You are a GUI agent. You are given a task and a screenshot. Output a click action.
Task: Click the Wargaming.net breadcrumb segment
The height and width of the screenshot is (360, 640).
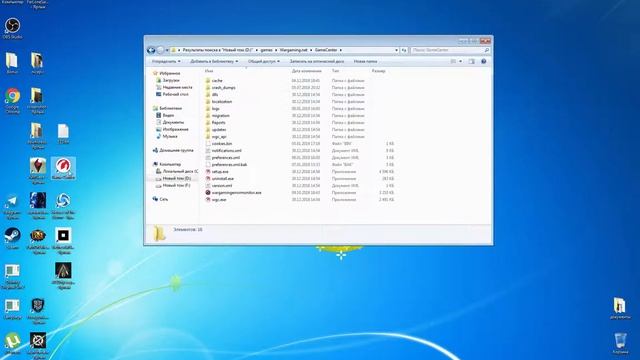(293, 50)
